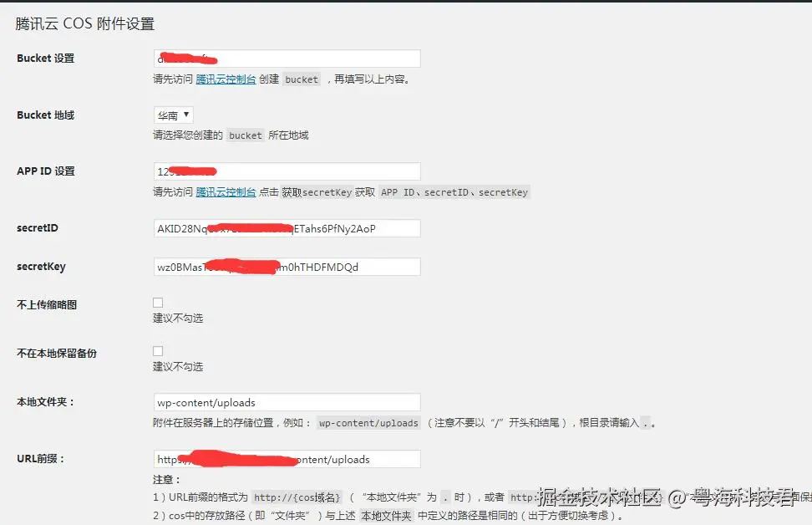This screenshot has height=525, width=812.
Task: Focus the APP ID 设置 input field
Action: (x=287, y=171)
